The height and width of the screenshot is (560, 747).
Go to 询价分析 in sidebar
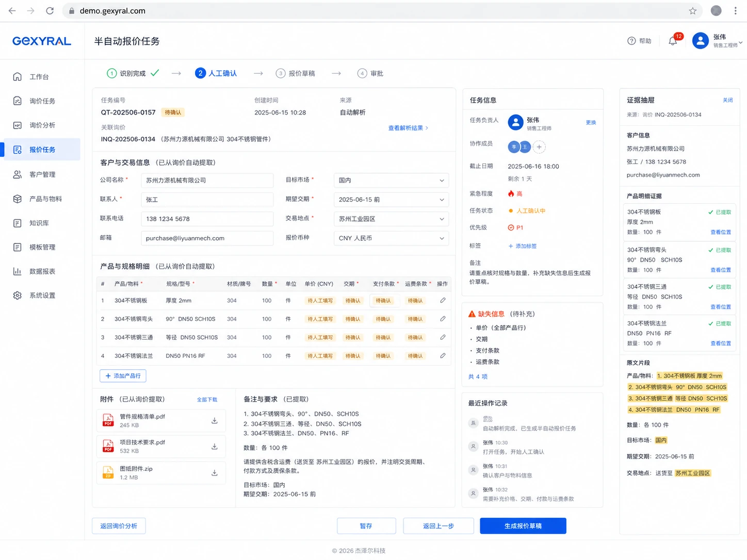pos(42,125)
